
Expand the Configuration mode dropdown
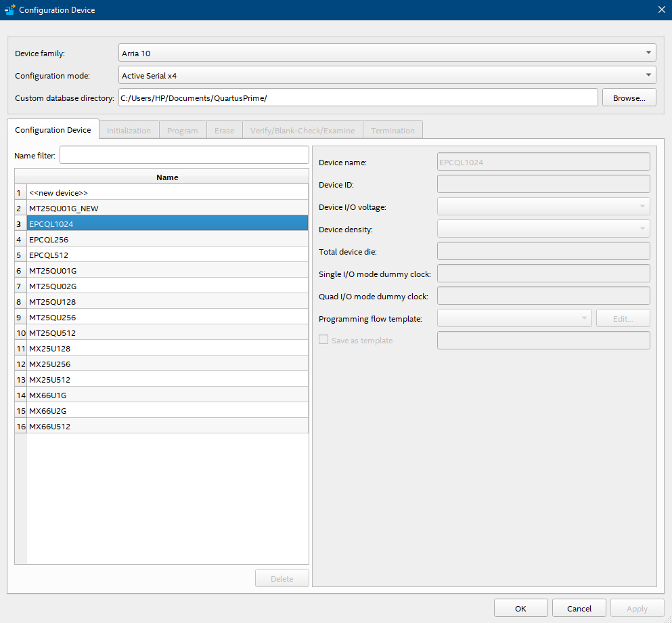click(x=386, y=75)
